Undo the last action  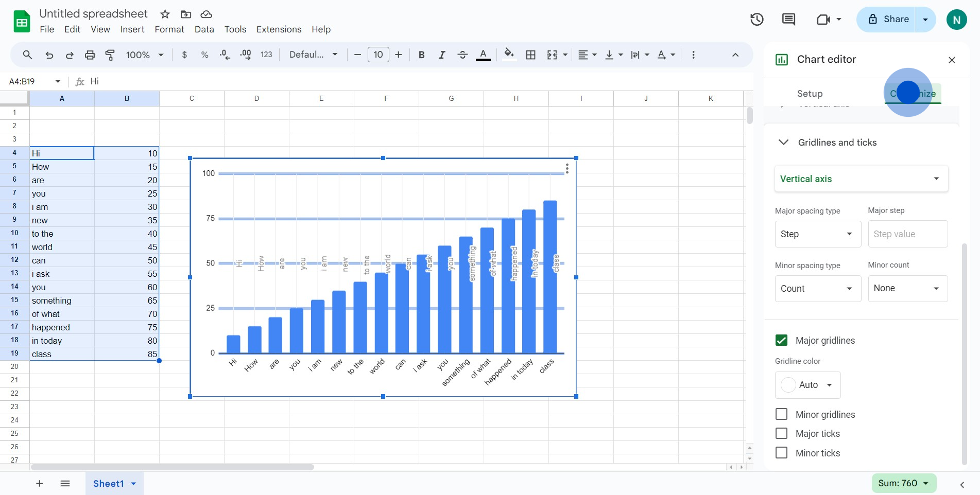tap(49, 55)
